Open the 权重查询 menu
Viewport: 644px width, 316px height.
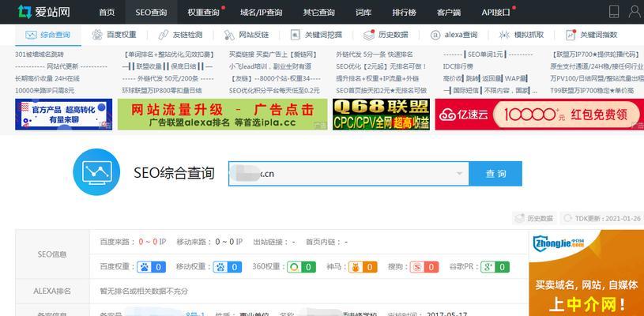coord(204,13)
